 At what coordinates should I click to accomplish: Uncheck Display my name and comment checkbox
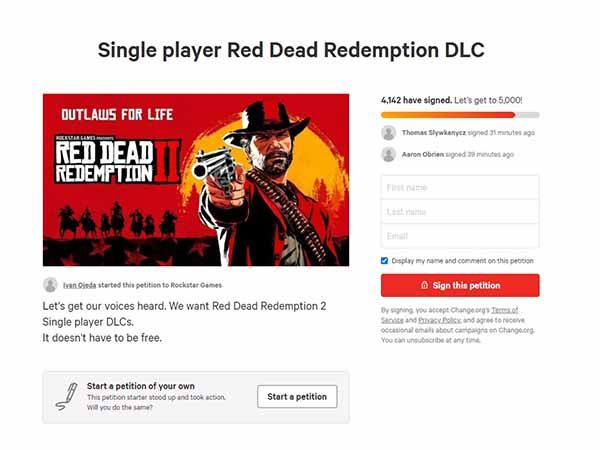[x=385, y=261]
